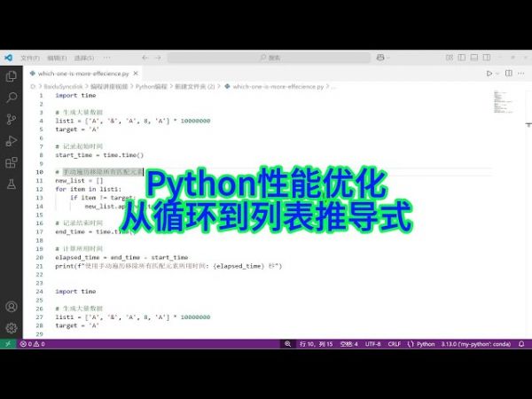Expand the run button dropdown arrow

pos(497,74)
